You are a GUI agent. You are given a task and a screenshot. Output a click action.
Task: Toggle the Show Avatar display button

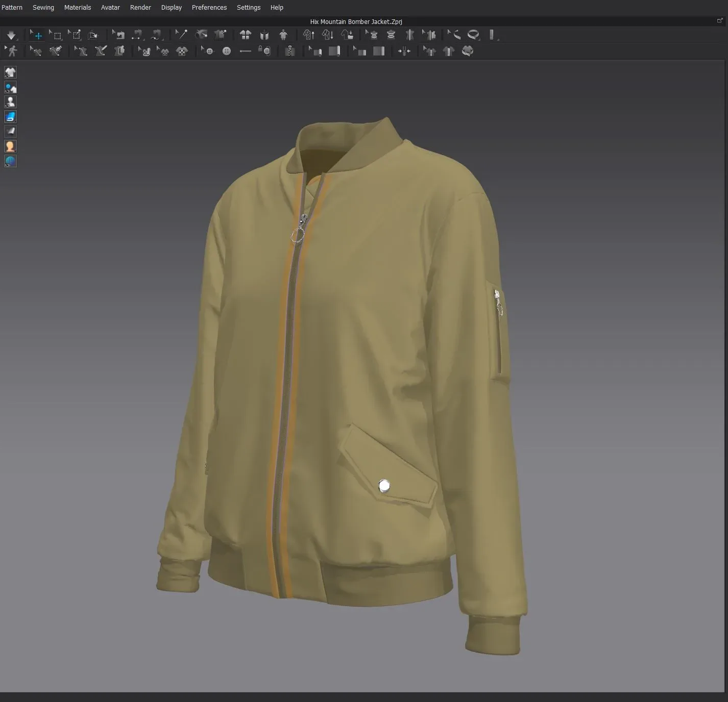tap(10, 102)
